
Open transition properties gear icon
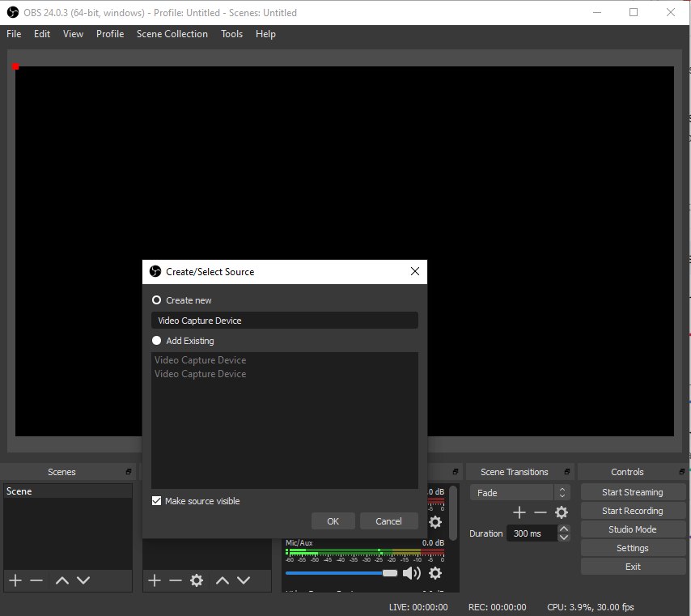pyautogui.click(x=562, y=512)
